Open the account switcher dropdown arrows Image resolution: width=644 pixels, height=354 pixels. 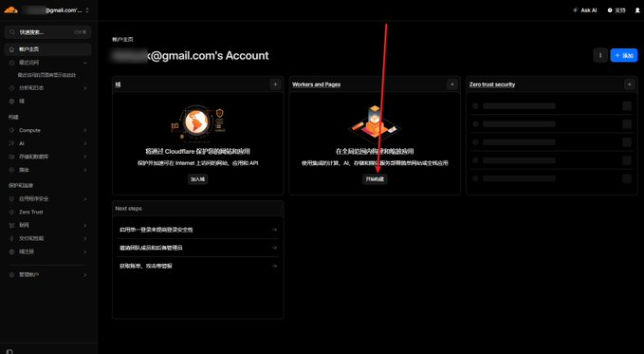[87, 10]
